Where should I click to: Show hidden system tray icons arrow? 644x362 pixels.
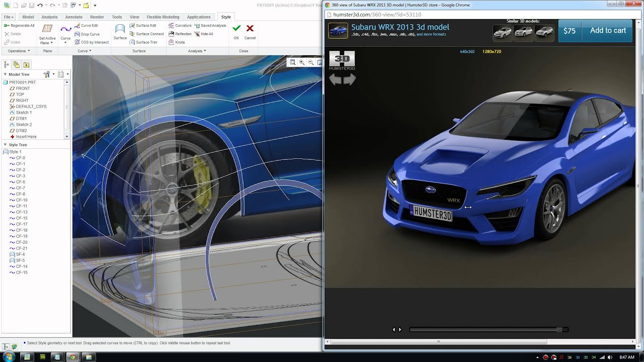[537, 357]
